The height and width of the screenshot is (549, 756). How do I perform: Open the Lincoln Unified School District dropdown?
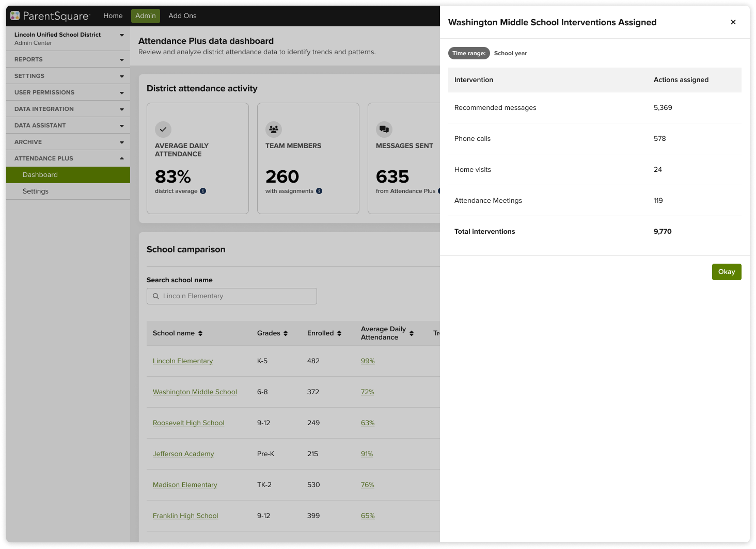pos(122,35)
